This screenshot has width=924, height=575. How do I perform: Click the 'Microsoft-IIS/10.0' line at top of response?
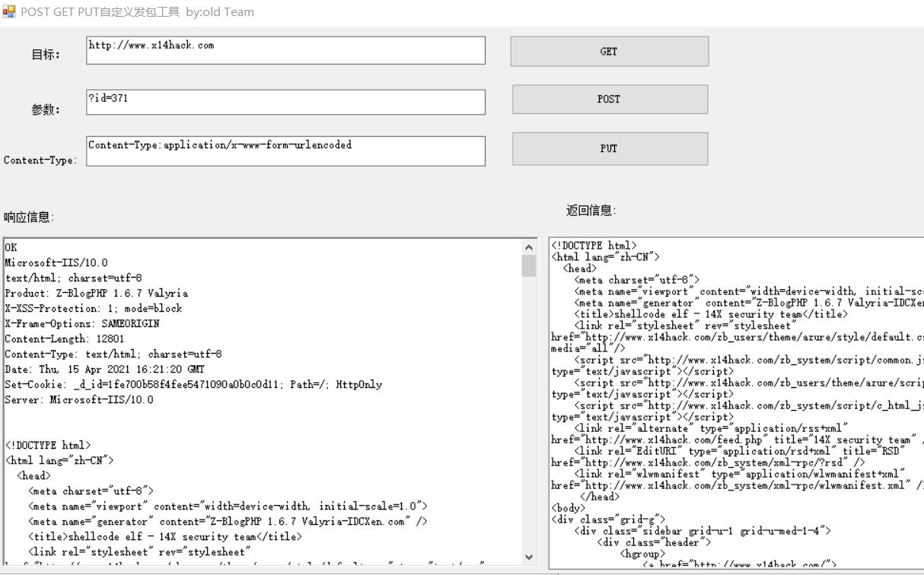[56, 262]
